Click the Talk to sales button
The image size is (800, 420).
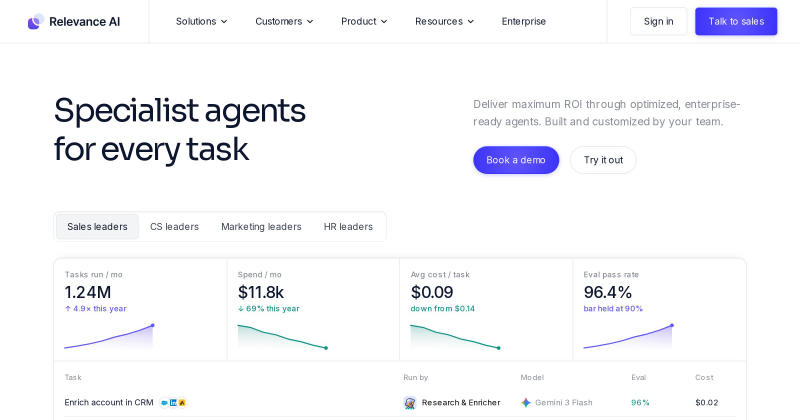(736, 21)
